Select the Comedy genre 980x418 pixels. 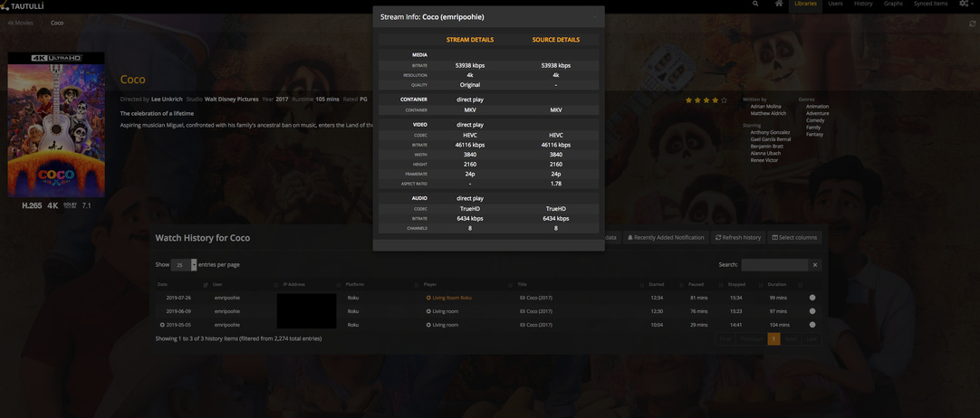click(815, 120)
